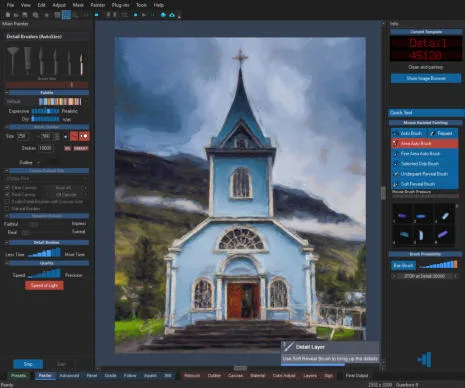Toggle Scale Detail Brushes with Canvas Size

7,202
